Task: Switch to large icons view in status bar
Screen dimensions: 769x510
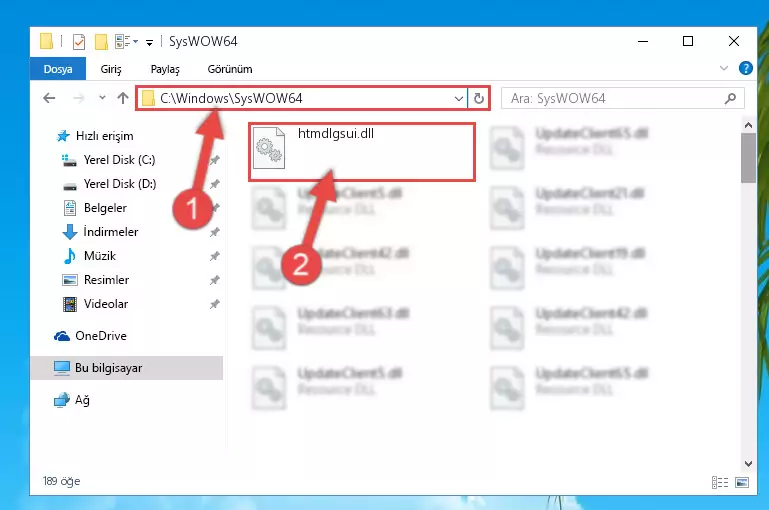Action: pyautogui.click(x=742, y=483)
